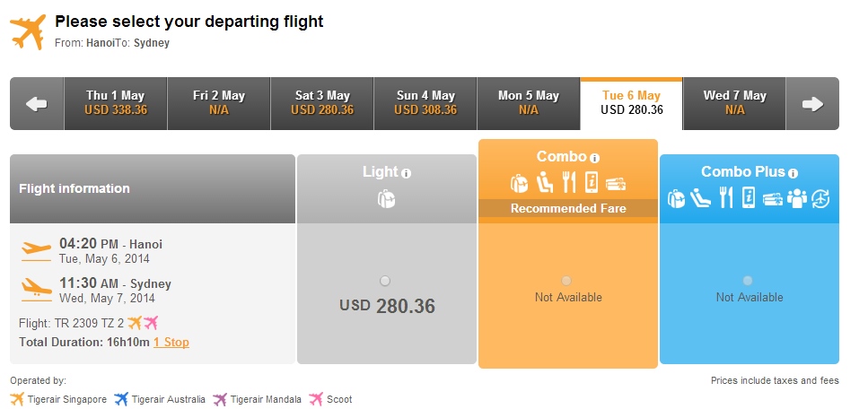Image resolution: width=868 pixels, height=409 pixels.
Task: Switch to the Sat 3 May date tab
Action: pos(322,104)
